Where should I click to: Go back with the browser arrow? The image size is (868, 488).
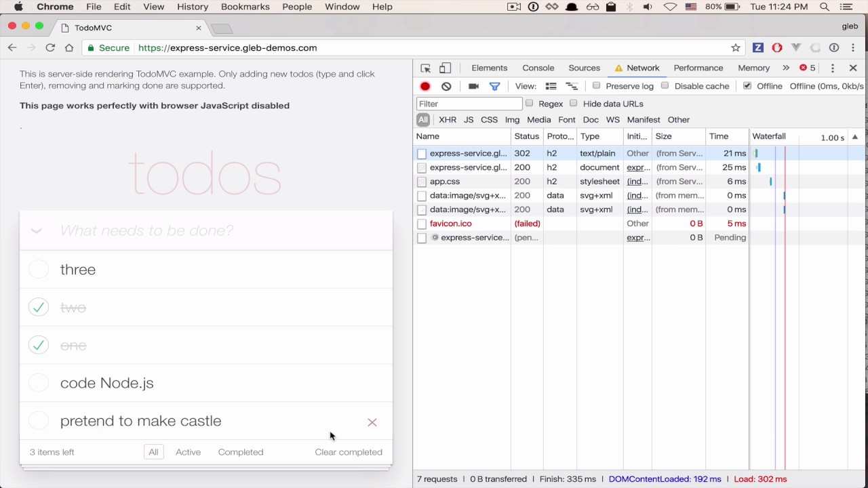point(12,47)
